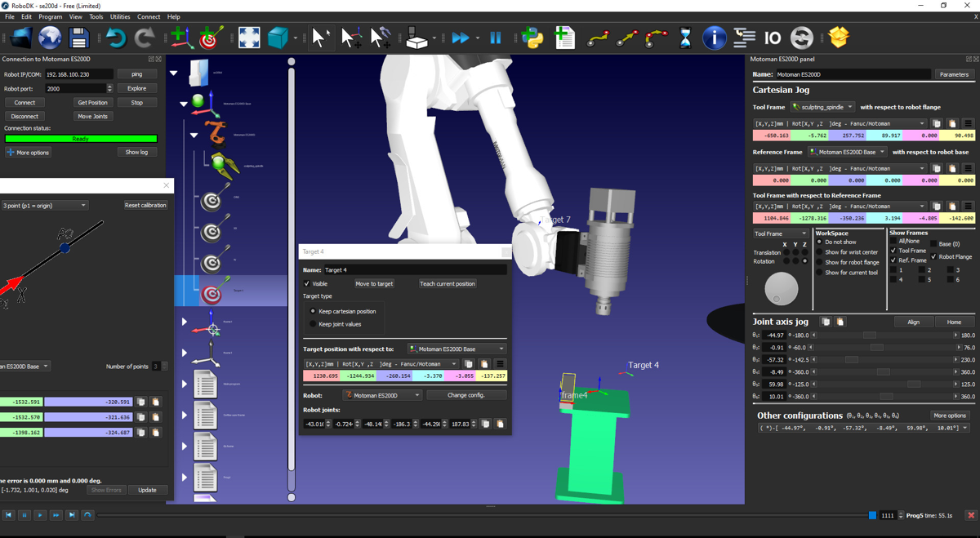Click the Fit all view icon
This screenshot has height=538, width=980.
(249, 38)
